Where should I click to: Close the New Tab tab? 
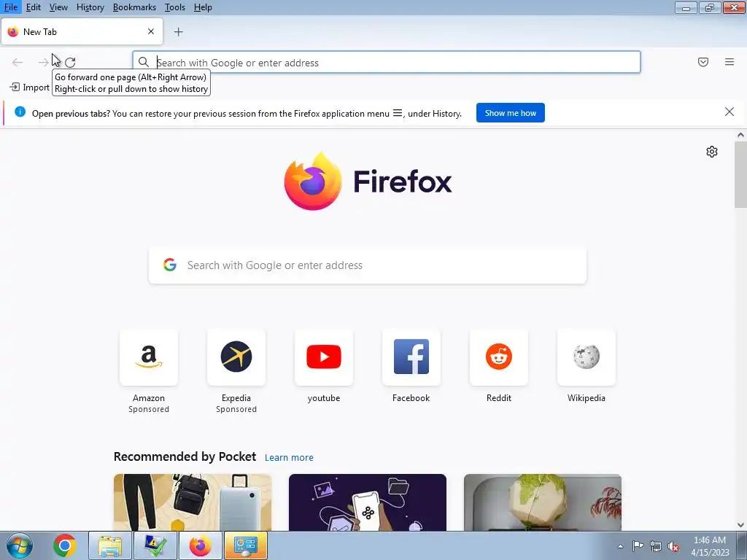151,31
